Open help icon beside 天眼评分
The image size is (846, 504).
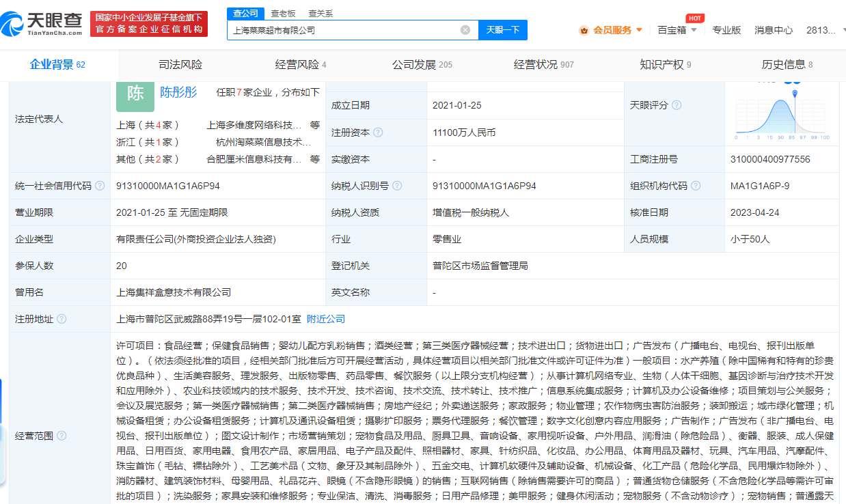(x=677, y=105)
